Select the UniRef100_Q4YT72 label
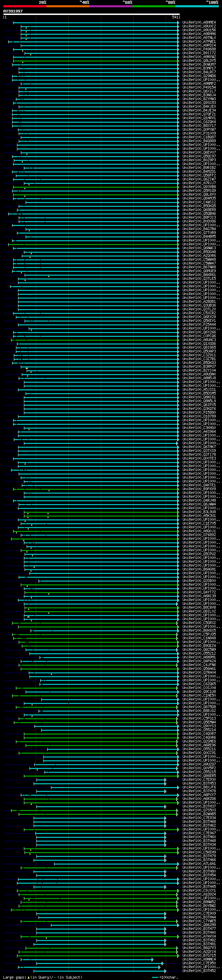This screenshot has width=222, height=980. point(199,592)
